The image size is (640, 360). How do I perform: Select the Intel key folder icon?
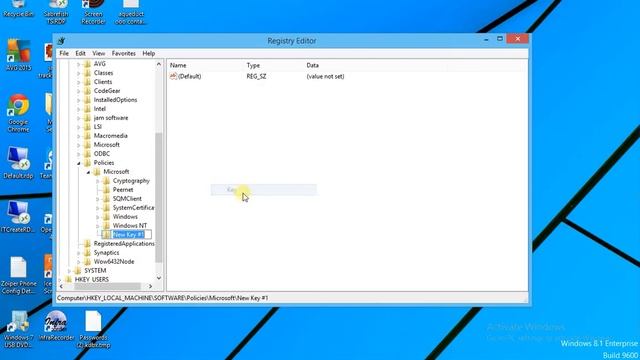(x=87, y=109)
